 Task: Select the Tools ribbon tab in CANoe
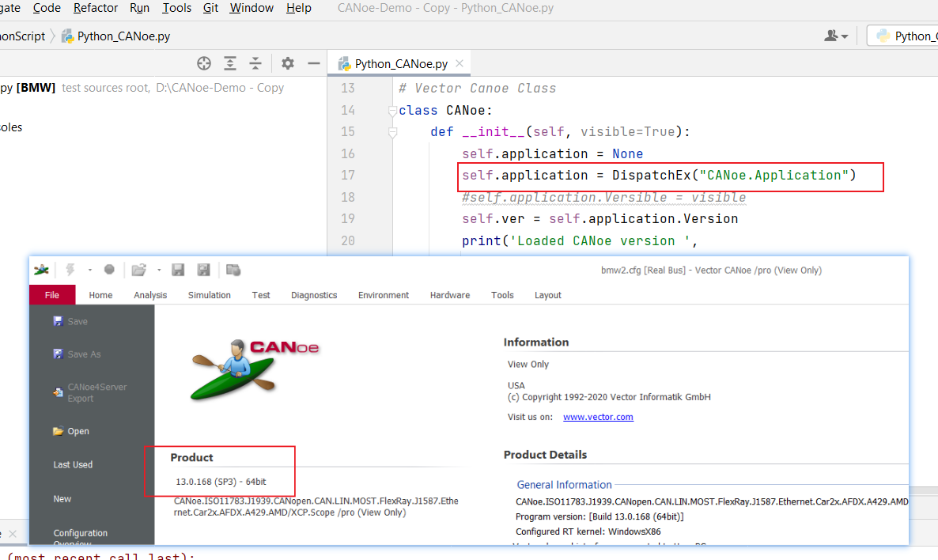(502, 295)
